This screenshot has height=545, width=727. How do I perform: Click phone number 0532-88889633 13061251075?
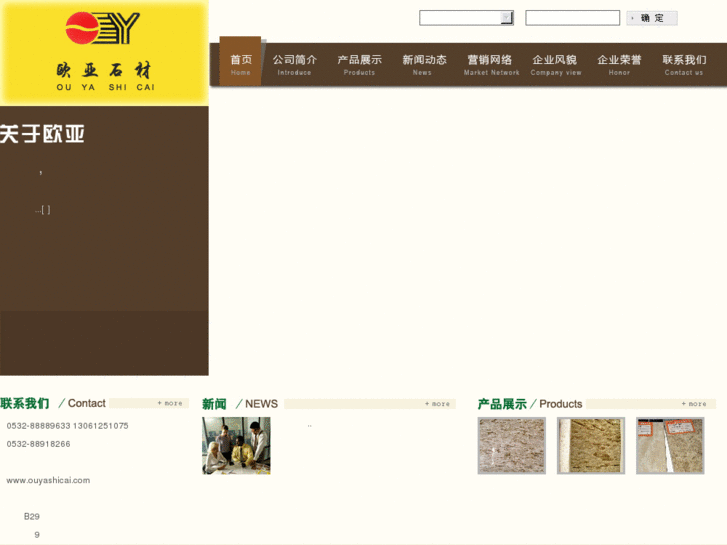click(x=67, y=426)
